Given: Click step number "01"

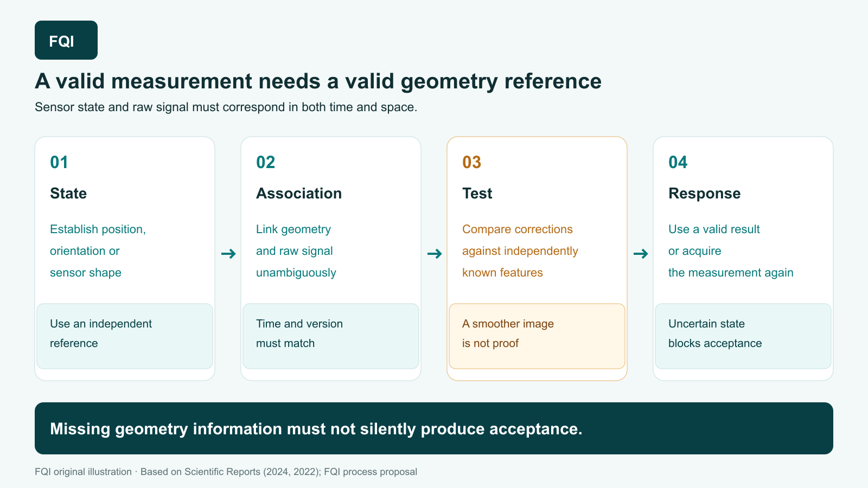Looking at the screenshot, I should (x=59, y=162).
